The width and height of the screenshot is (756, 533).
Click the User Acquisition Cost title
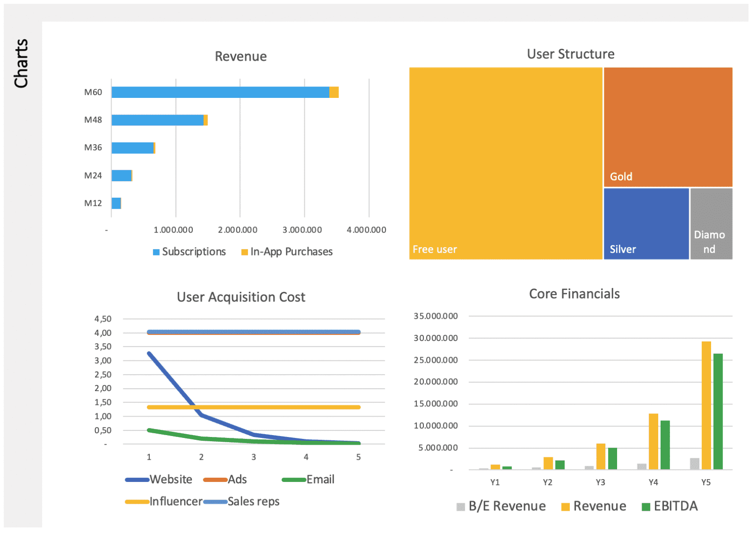click(241, 297)
